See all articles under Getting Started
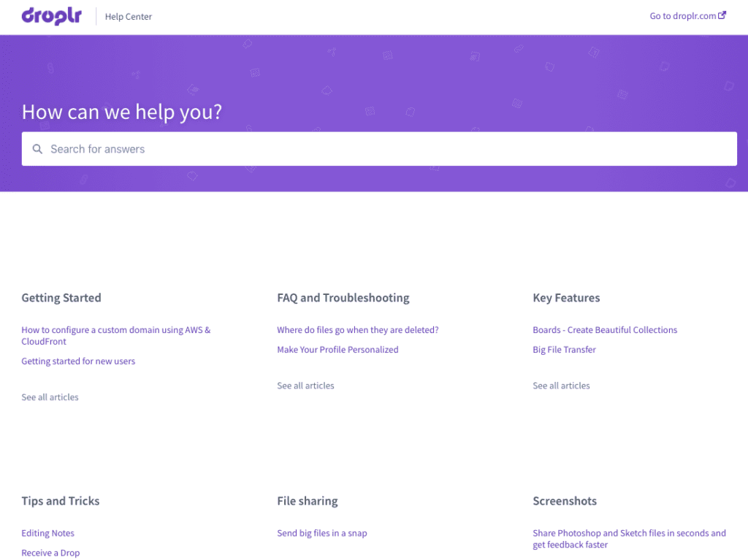This screenshot has width=748, height=560. tap(50, 397)
